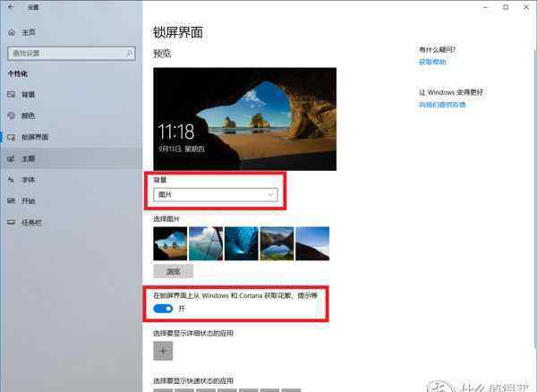Viewport: 537px width, 392px height.
Task: Focus the 查找设置 search field
Action: (72, 54)
